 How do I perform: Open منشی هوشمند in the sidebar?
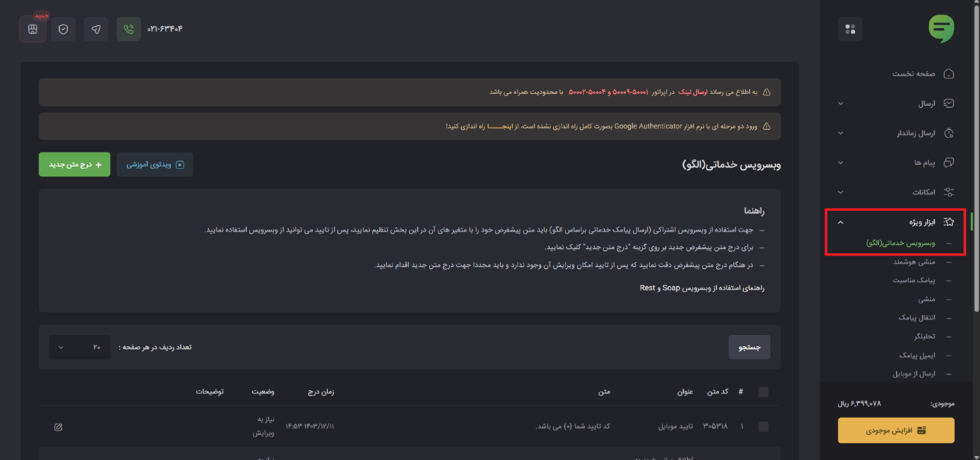[x=913, y=262]
